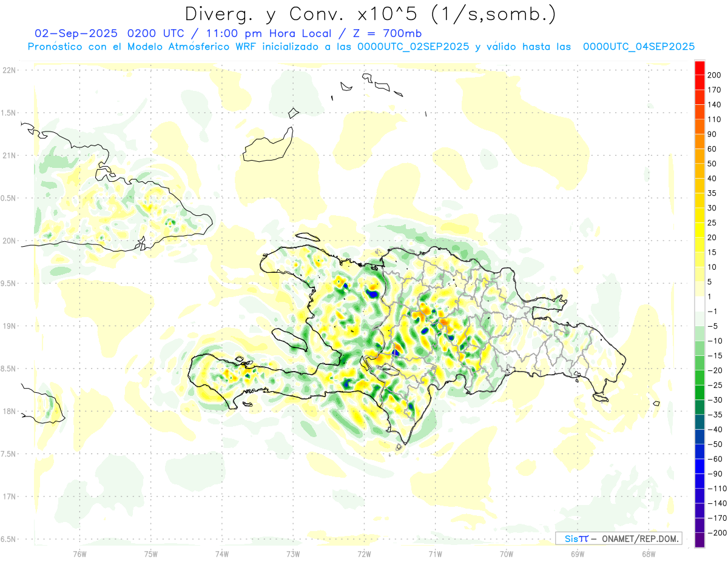728x562 pixels.
Task: Click the '74W' longitude label
Action: 222,554
